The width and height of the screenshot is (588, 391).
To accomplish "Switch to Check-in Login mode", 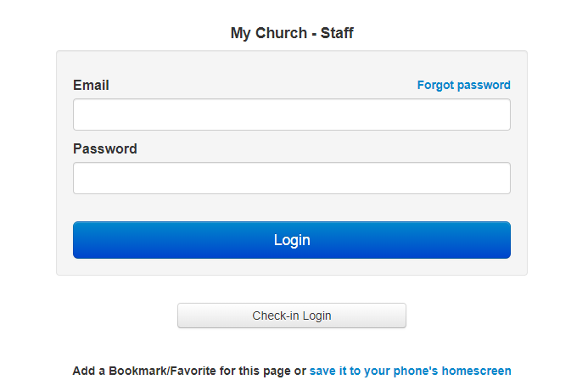I will click(x=291, y=316).
